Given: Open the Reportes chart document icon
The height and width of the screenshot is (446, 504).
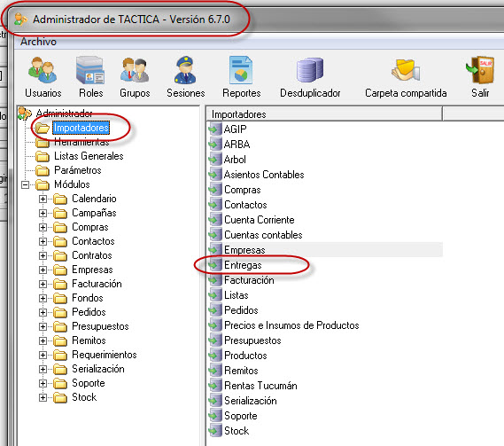Looking at the screenshot, I should (241, 70).
